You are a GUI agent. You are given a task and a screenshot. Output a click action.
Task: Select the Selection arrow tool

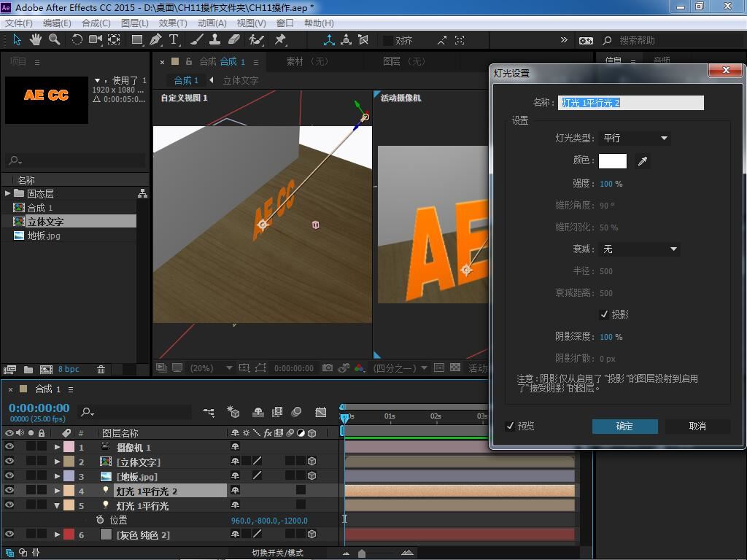(x=18, y=40)
